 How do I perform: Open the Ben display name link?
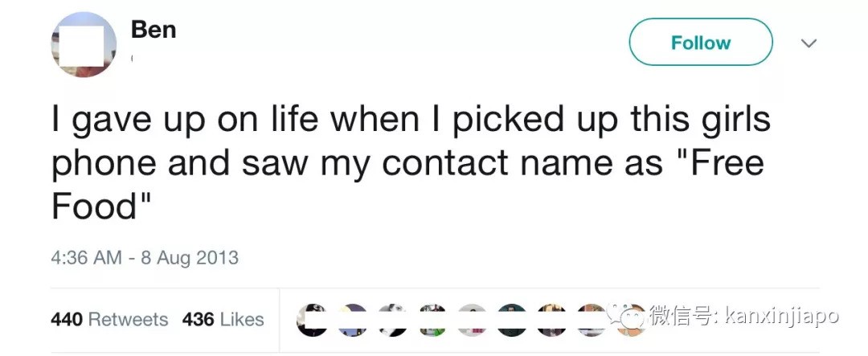(x=153, y=31)
